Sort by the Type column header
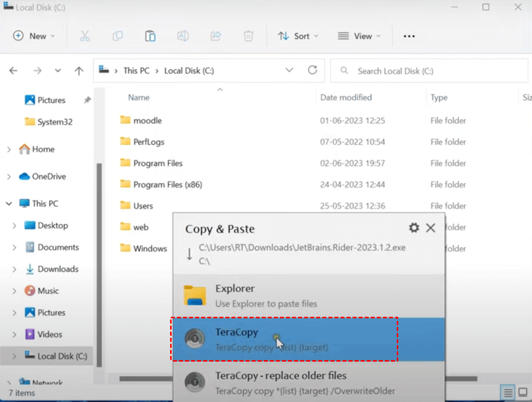This screenshot has width=532, height=402. coord(439,98)
